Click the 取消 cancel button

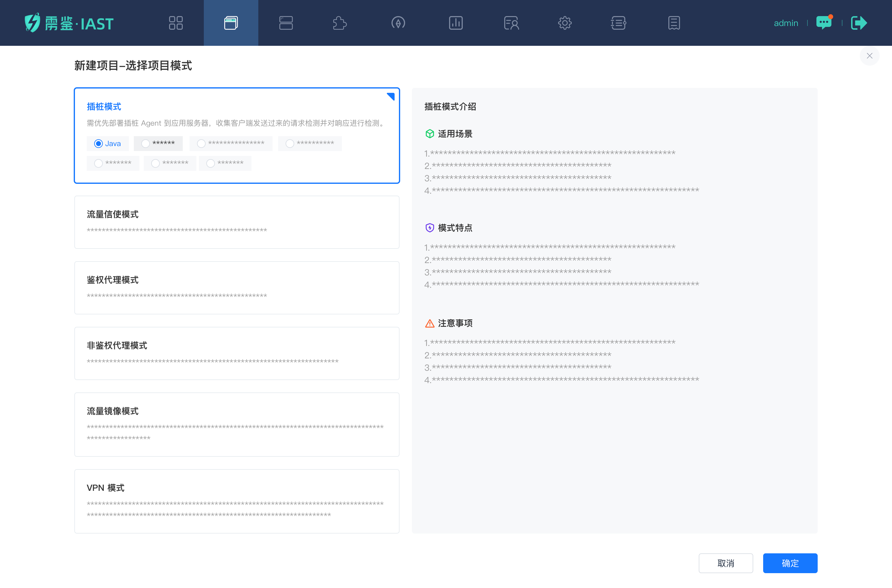[x=725, y=563]
